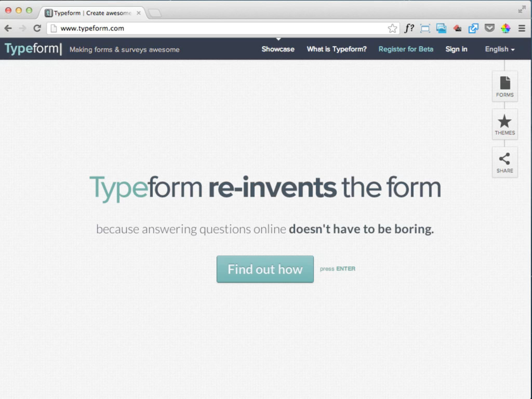Click the Share sidebar icon
The height and width of the screenshot is (399, 532).
click(504, 163)
